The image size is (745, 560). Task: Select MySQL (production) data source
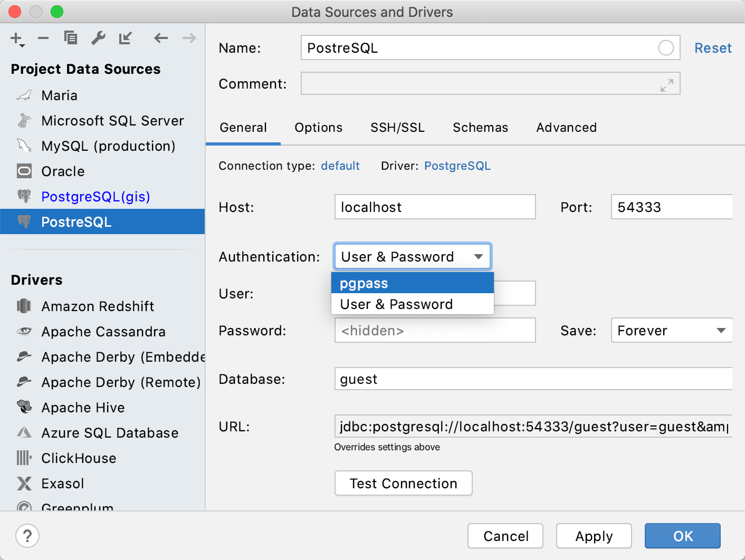pos(102,146)
